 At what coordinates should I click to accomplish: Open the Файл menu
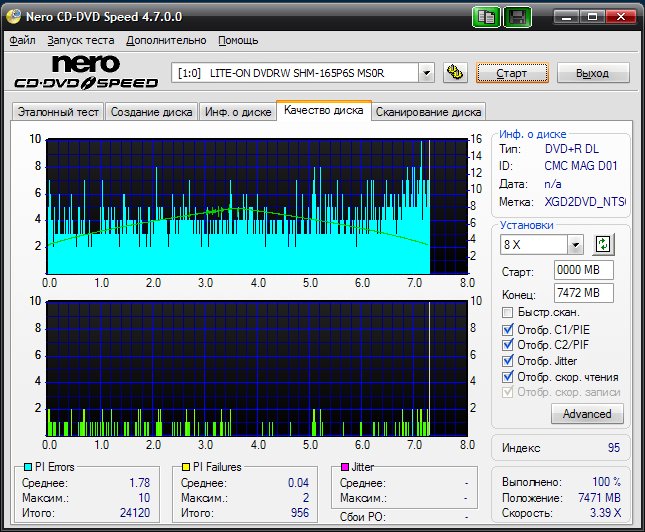(22, 40)
